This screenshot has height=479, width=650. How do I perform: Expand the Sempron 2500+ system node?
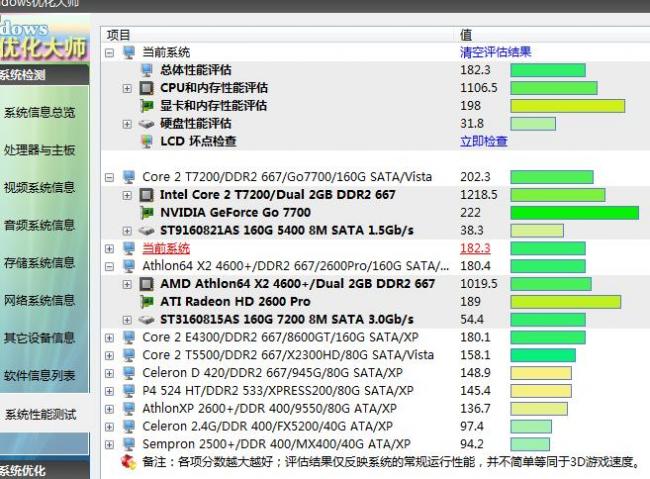coord(109,445)
